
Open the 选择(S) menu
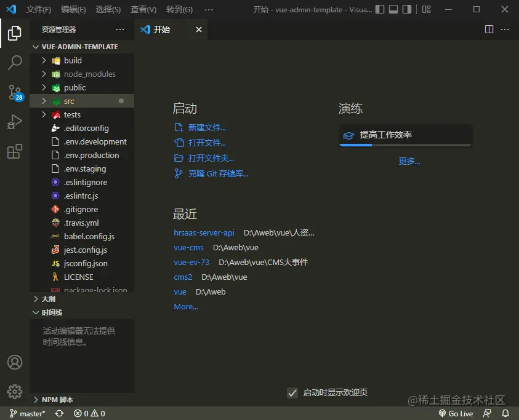click(x=108, y=9)
